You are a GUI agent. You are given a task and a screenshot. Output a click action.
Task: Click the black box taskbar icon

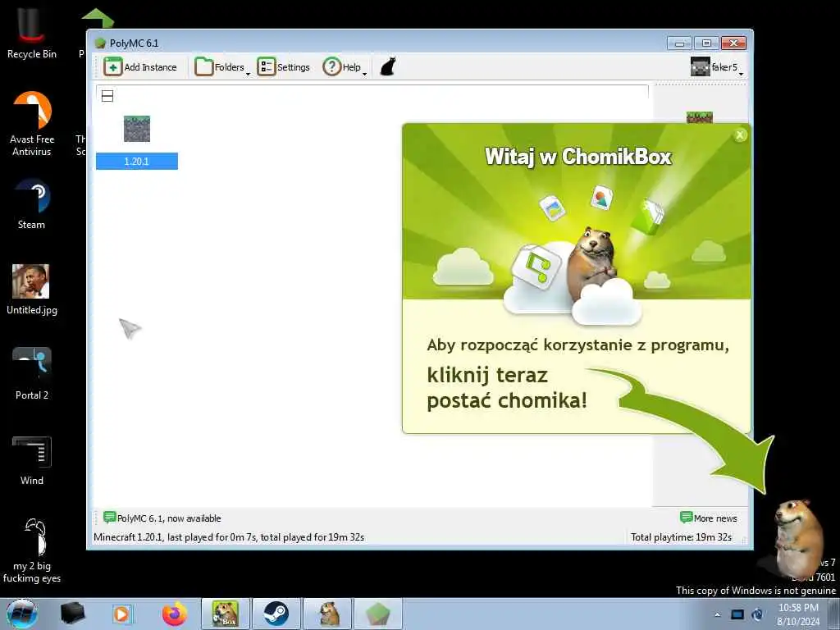click(72, 614)
